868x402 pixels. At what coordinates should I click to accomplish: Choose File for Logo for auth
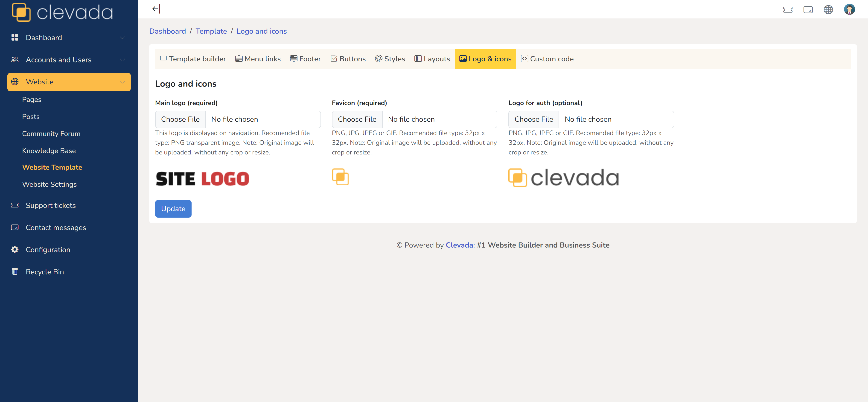[x=533, y=119]
